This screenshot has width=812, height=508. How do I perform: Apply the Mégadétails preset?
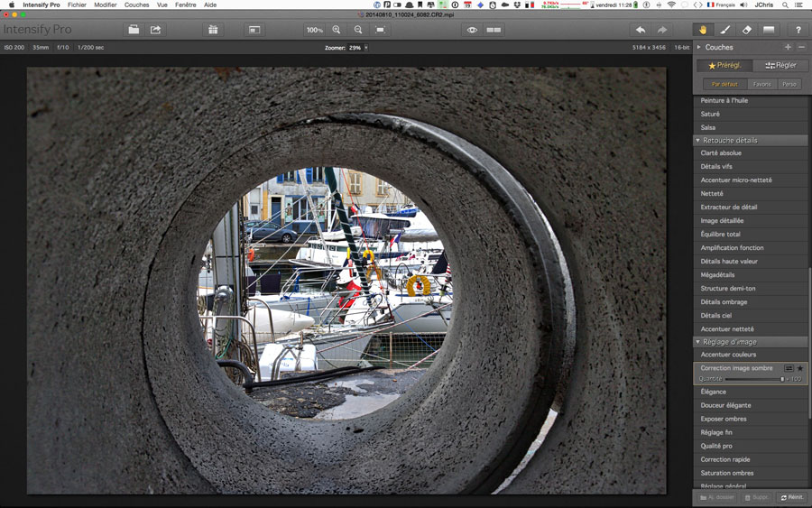[x=751, y=274]
